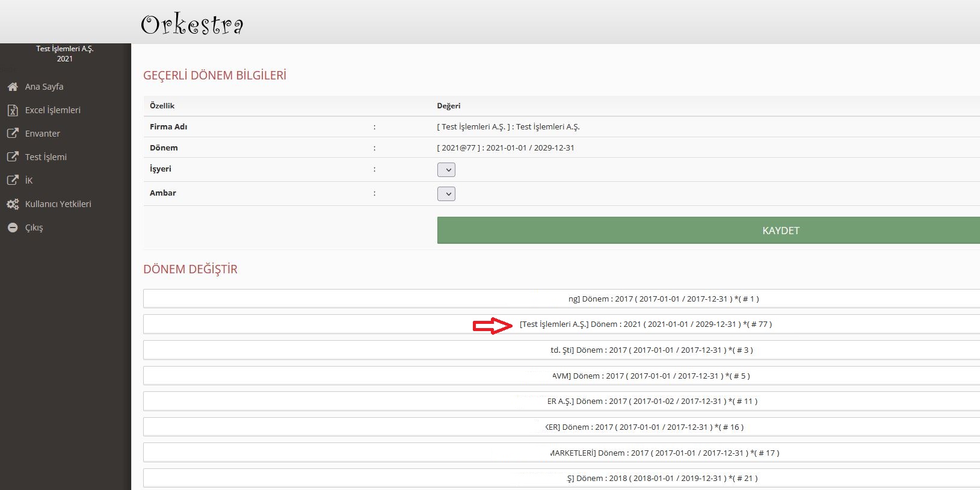The image size is (980, 490).
Task: Select AVM 2017 period #5
Action: coord(650,376)
